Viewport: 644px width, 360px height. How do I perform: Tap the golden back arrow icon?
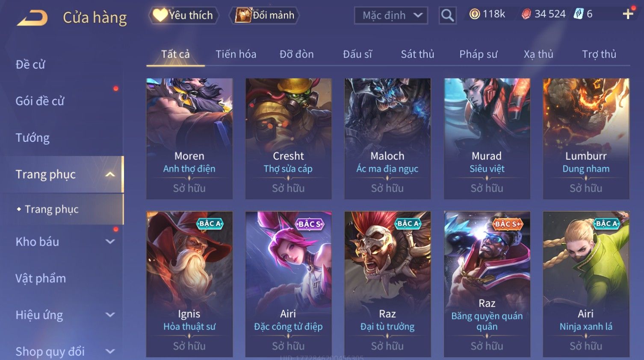[x=32, y=18]
